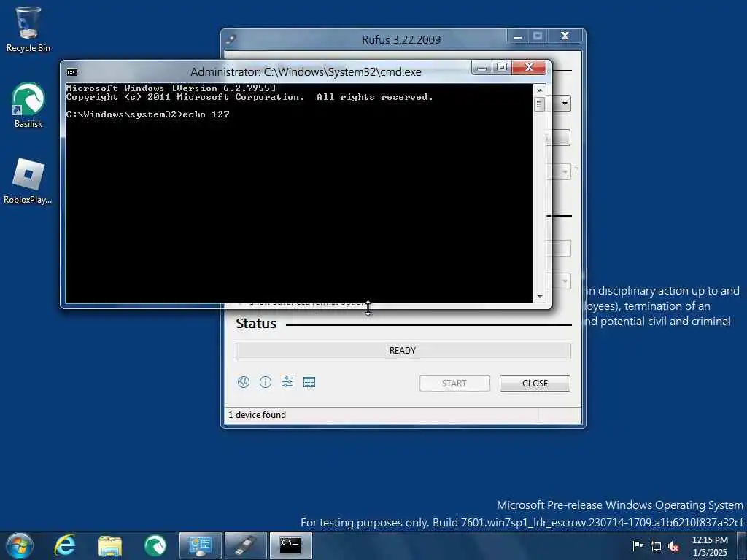The image size is (747, 560).
Task: Click the cmd scrollbar thumb
Action: coord(539,104)
